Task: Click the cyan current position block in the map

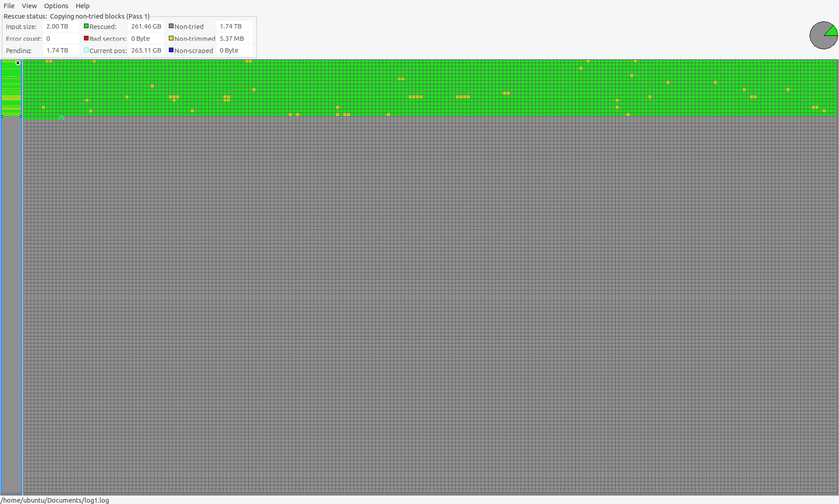Action: tap(61, 117)
